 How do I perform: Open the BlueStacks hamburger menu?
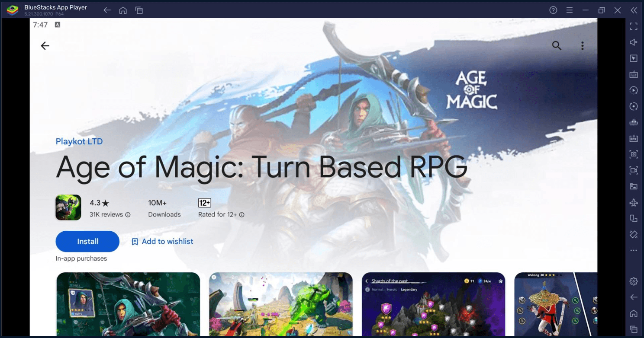tap(570, 10)
